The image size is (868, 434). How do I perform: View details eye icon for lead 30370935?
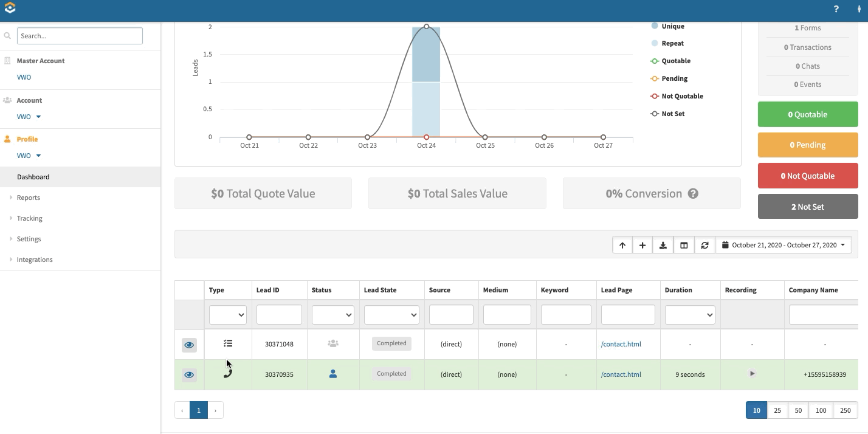(189, 374)
